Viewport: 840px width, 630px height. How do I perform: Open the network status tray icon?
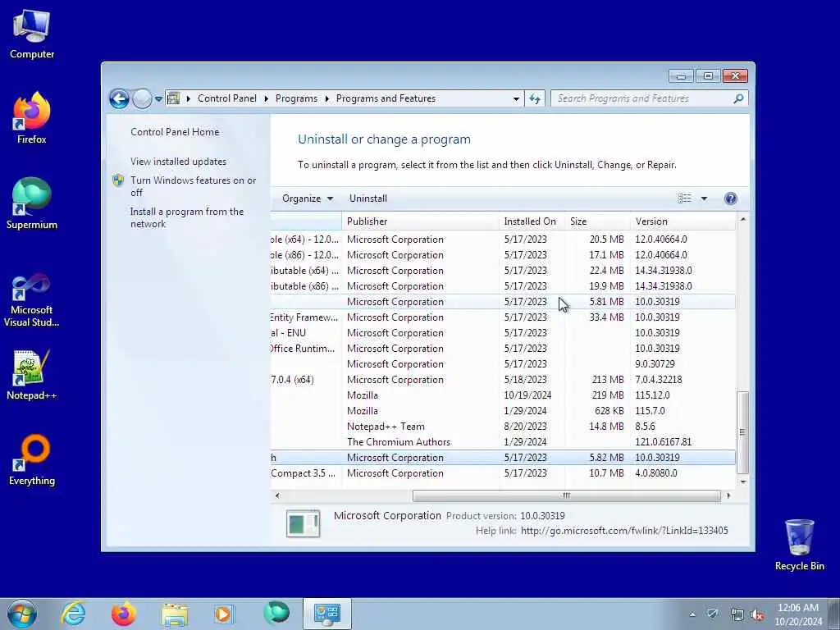pyautogui.click(x=737, y=614)
